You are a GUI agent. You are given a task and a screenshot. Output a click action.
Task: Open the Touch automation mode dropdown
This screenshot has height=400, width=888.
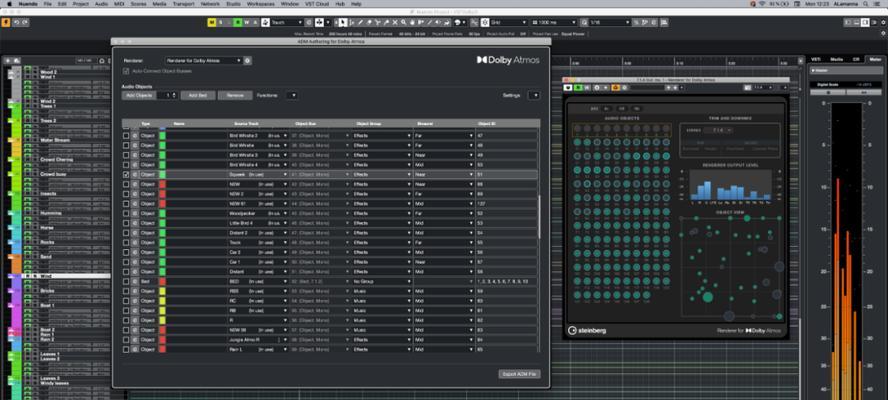[287, 22]
